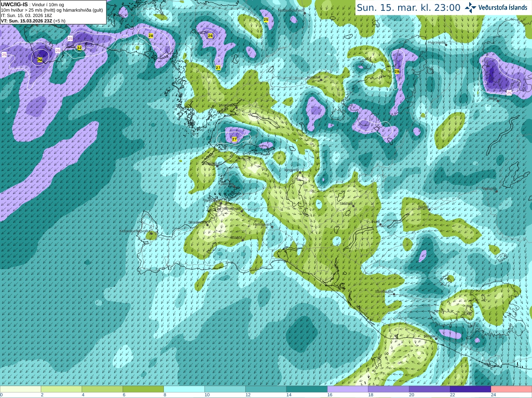532x398 pixels.
Task: Click the legend tick value 20
Action: (x=411, y=395)
